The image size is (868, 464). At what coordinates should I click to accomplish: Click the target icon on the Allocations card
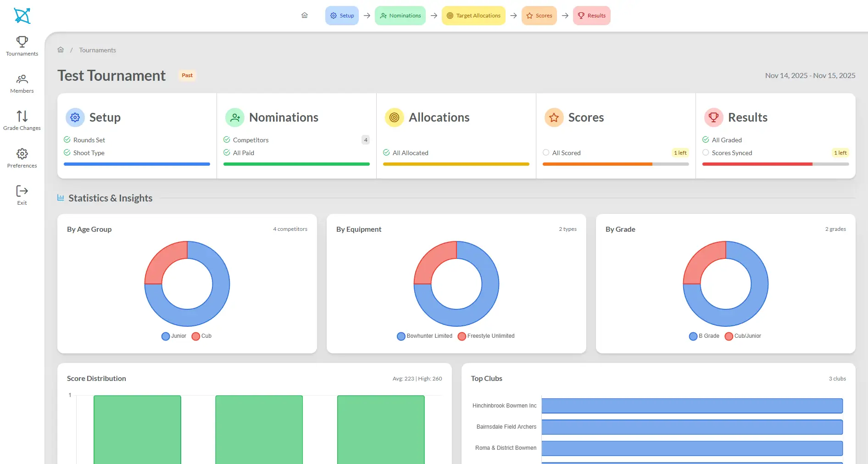pyautogui.click(x=394, y=117)
